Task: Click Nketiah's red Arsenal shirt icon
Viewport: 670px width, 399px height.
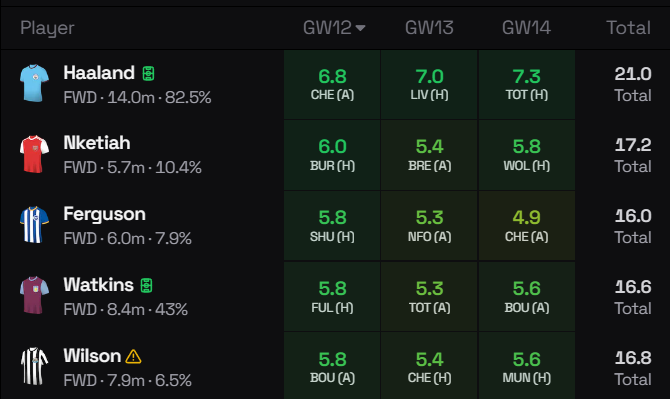Action: coord(34,154)
